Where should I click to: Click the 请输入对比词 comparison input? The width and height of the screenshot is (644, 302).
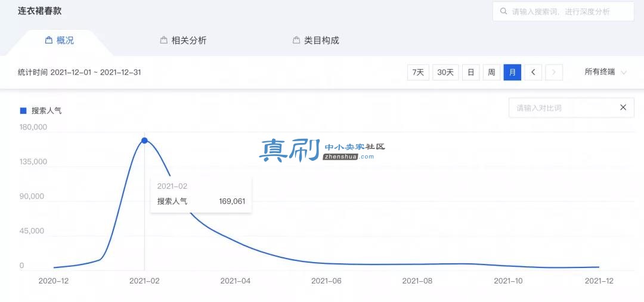(x=571, y=108)
